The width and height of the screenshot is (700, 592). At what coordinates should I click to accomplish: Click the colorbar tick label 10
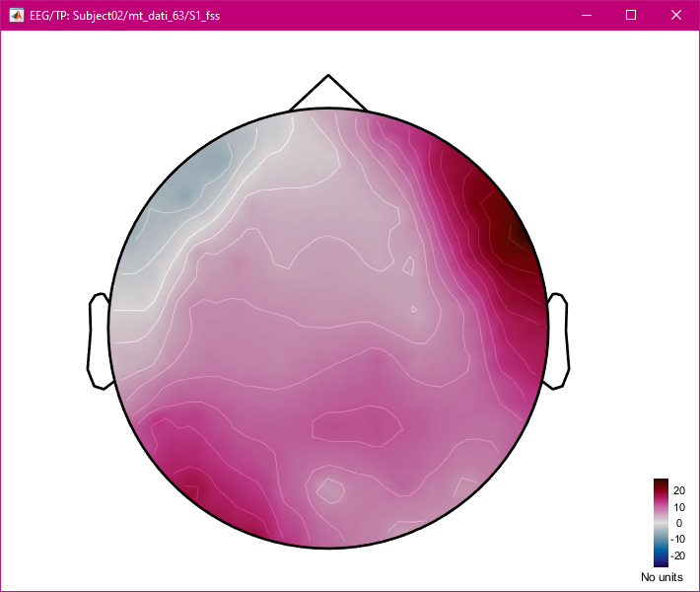pyautogui.click(x=679, y=507)
